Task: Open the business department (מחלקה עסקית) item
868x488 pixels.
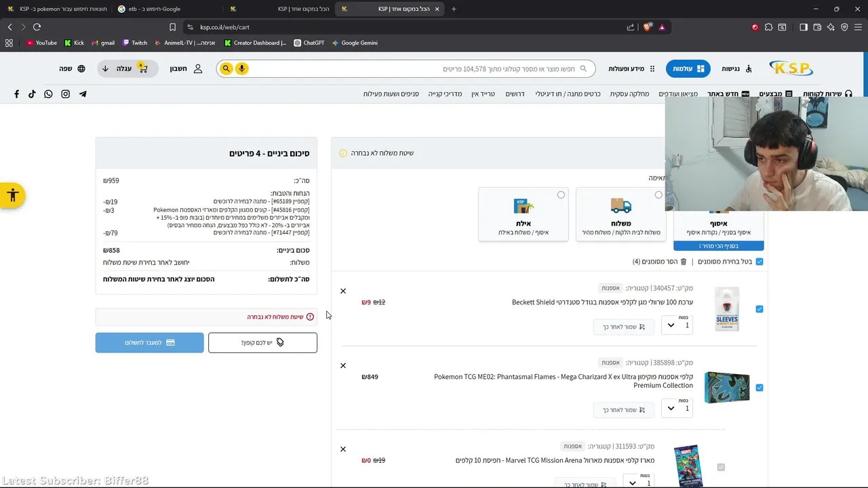Action: [x=629, y=94]
